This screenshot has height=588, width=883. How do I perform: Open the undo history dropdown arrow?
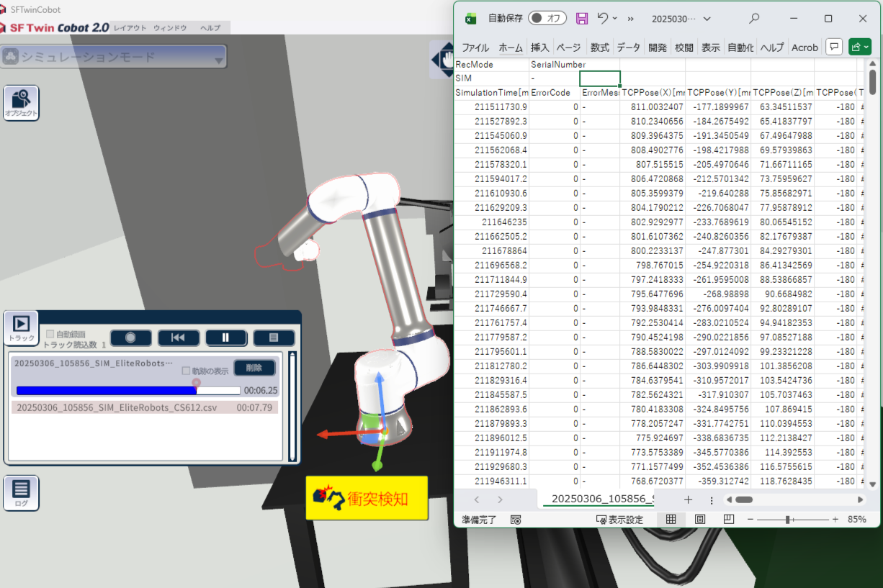click(x=614, y=19)
